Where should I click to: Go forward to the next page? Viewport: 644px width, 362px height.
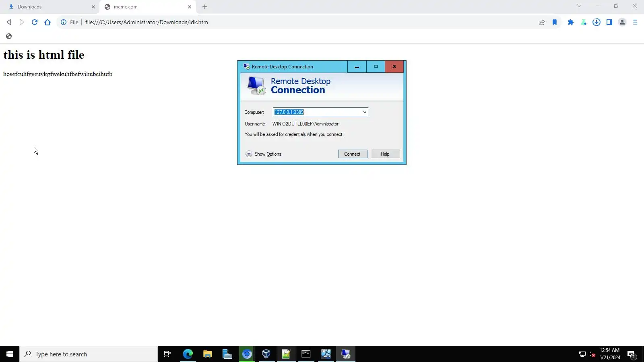point(22,22)
